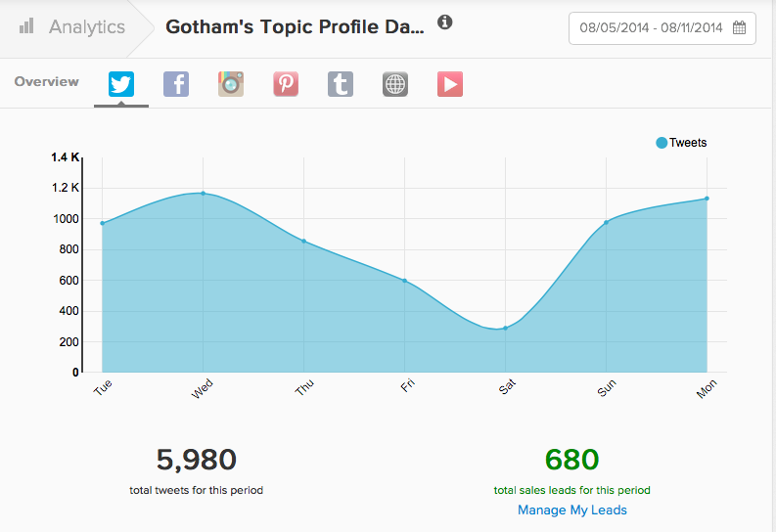Viewport: 776px width, 532px height.
Task: Open the Pinterest analytics icon
Action: (286, 84)
